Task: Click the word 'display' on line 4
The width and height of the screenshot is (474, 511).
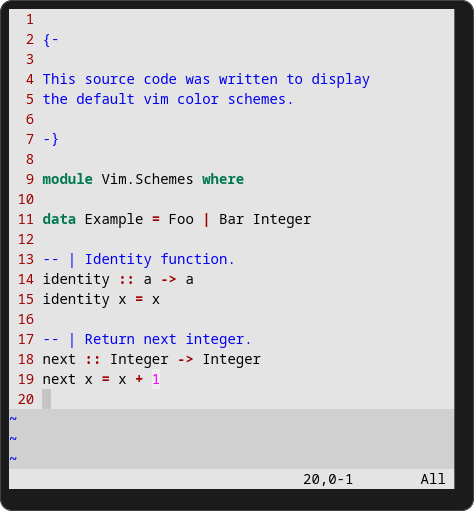Action: click(x=340, y=80)
